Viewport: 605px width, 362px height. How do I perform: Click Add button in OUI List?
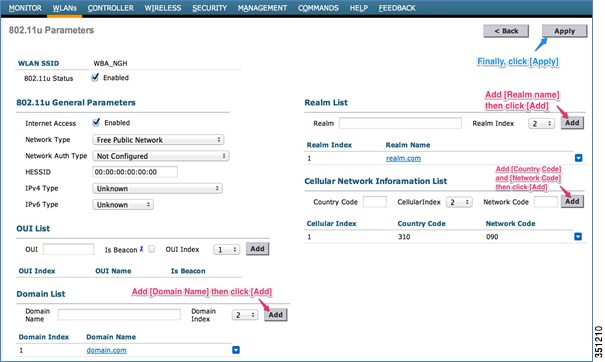[257, 249]
